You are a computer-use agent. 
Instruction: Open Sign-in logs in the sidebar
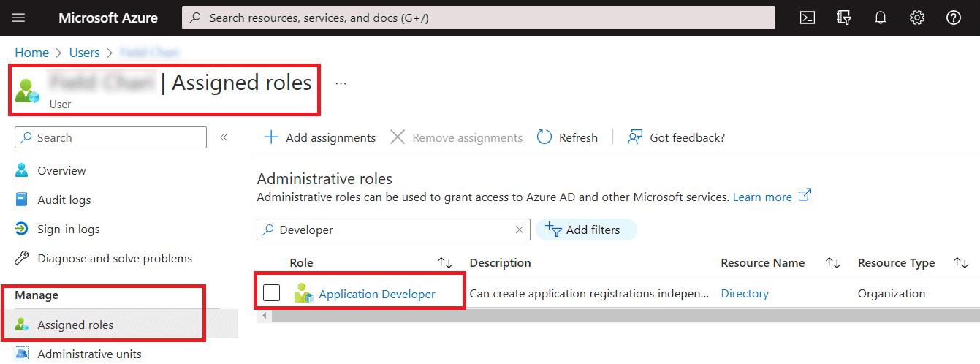tap(69, 229)
